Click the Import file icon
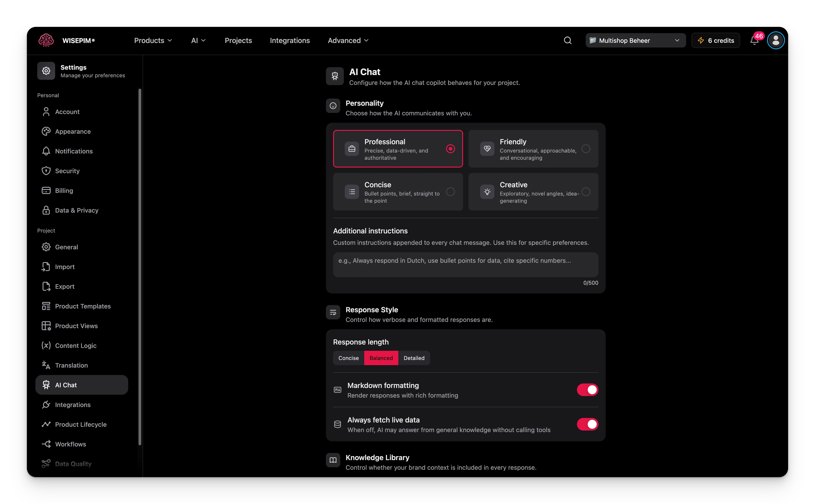 click(x=46, y=267)
